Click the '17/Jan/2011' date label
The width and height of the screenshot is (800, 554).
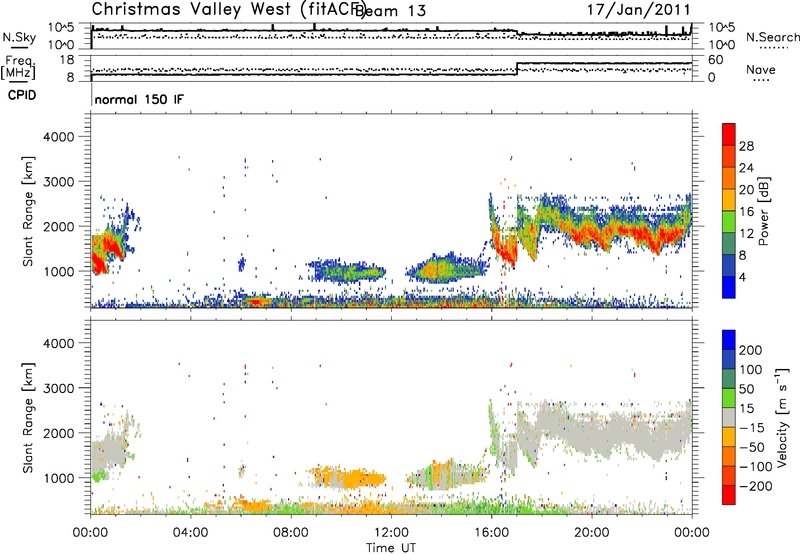[638, 10]
